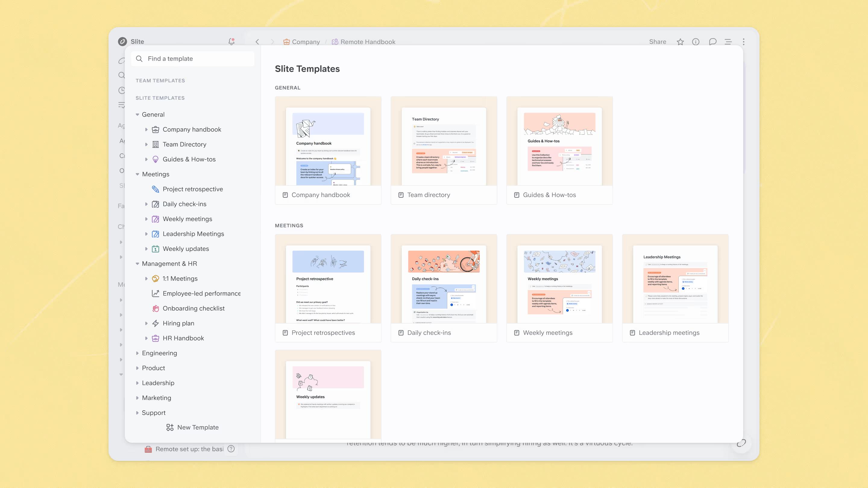Select Team Directory in the sidebar
Viewport: 868px width, 488px height.
[x=184, y=145]
